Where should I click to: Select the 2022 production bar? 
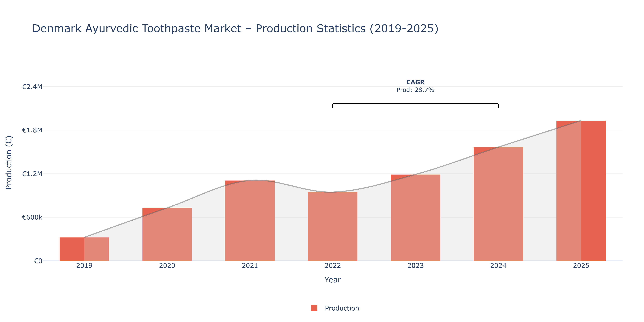[332, 226]
